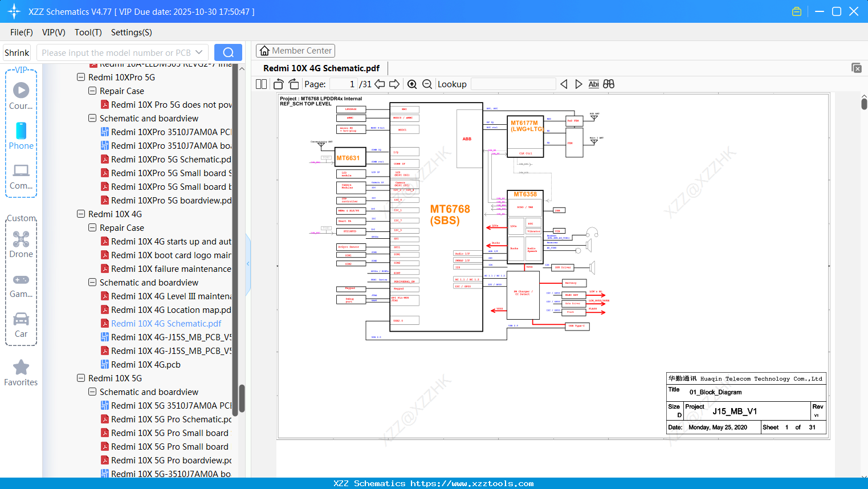Toggle the two-page layout view

260,84
